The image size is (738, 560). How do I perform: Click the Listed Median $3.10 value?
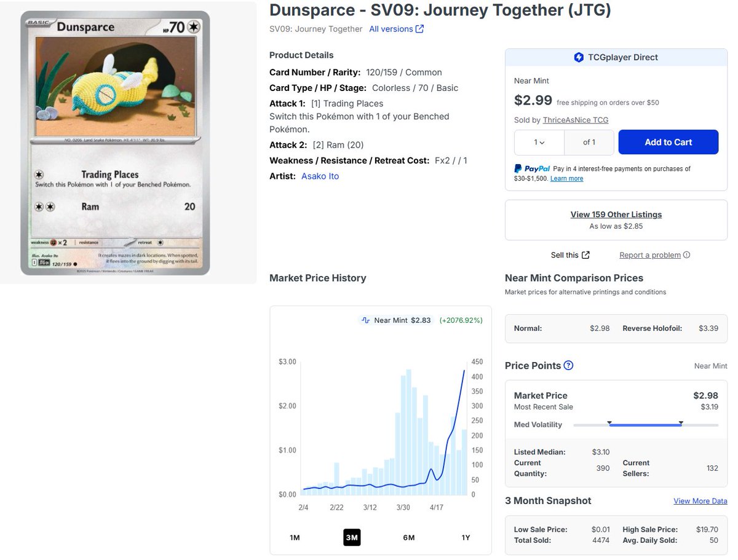[x=600, y=452]
